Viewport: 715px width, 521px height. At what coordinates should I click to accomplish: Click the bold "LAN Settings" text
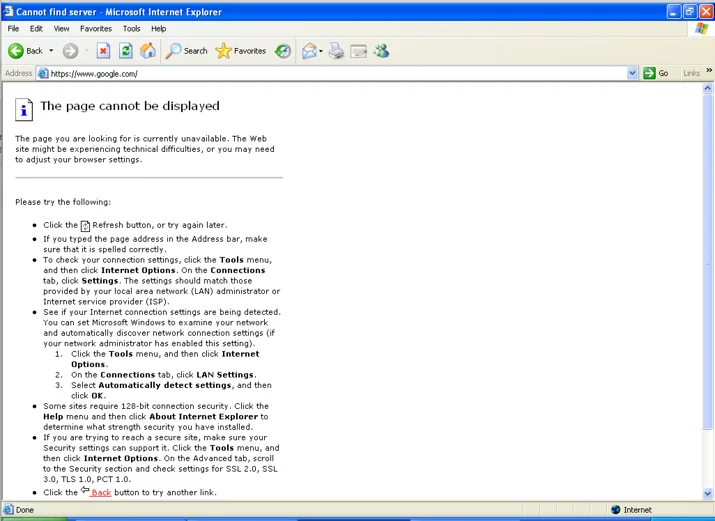(x=225, y=375)
